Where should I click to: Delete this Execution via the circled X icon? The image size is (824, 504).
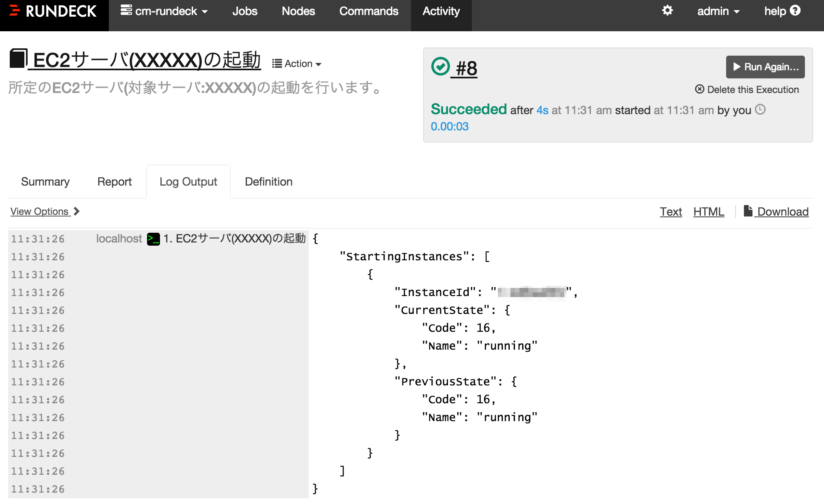click(700, 89)
